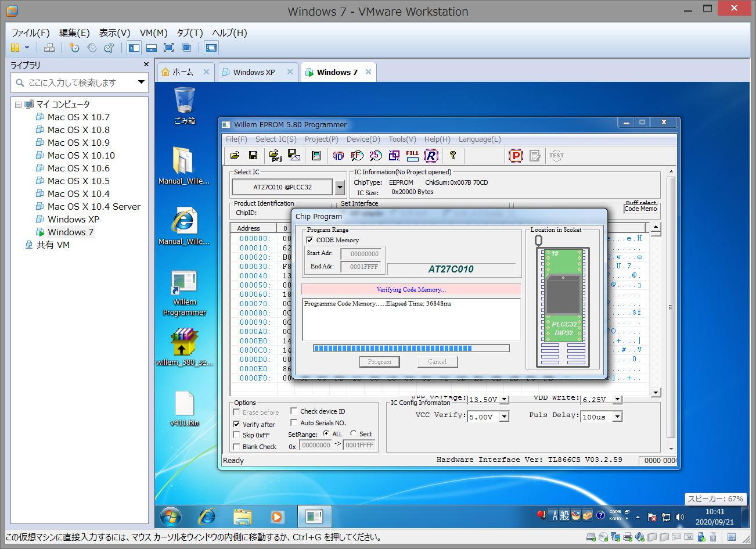Select the Sect SetRange radio button
This screenshot has width=756, height=549.
coord(353,433)
